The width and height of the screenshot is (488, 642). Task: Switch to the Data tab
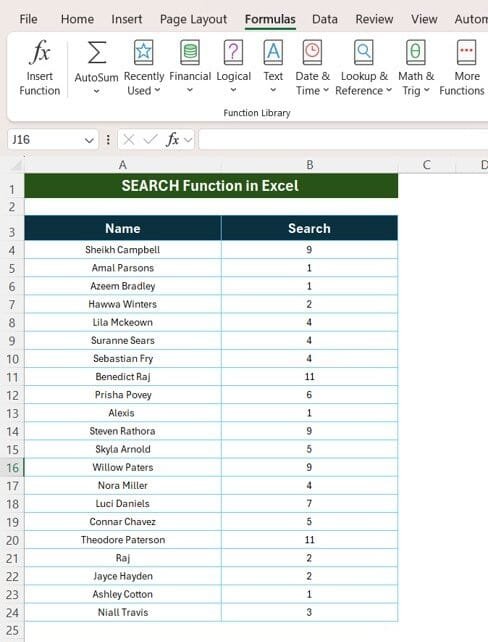pos(325,19)
